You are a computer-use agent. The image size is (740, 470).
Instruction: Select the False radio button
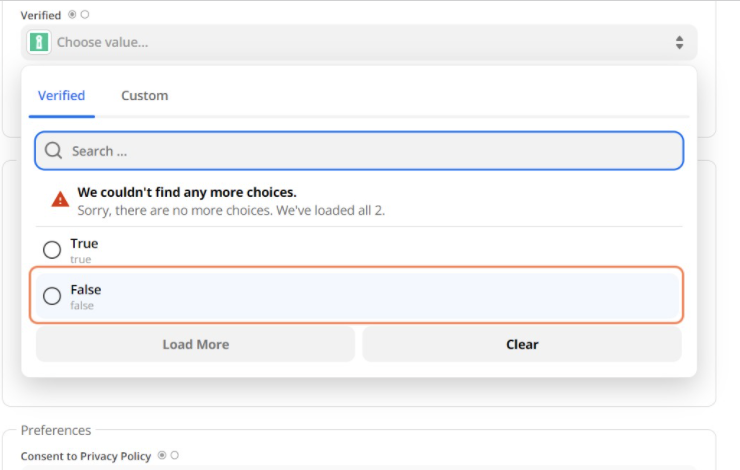coord(52,296)
